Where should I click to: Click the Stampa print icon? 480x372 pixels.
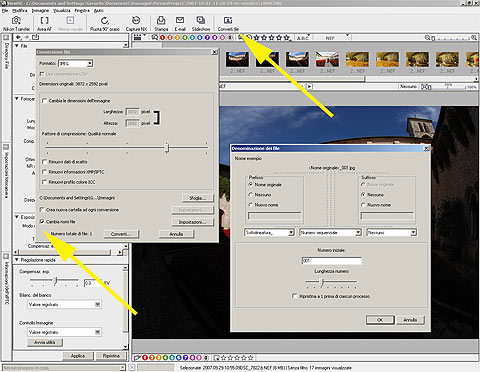[161, 24]
